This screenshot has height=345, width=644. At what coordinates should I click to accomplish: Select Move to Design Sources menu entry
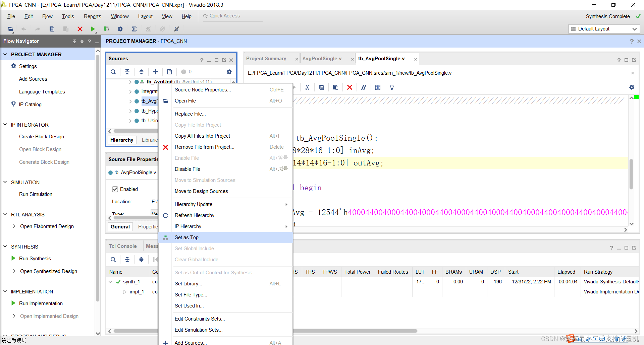pyautogui.click(x=225, y=191)
